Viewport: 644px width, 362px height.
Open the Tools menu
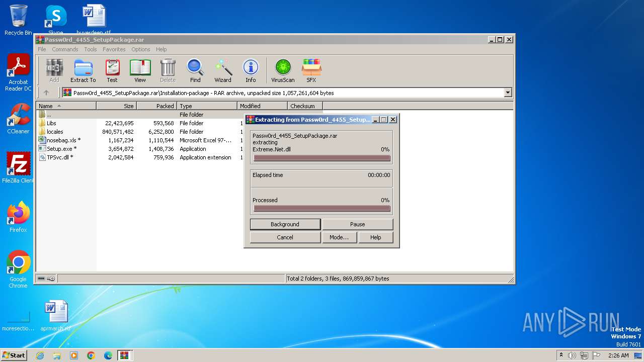[x=91, y=49]
